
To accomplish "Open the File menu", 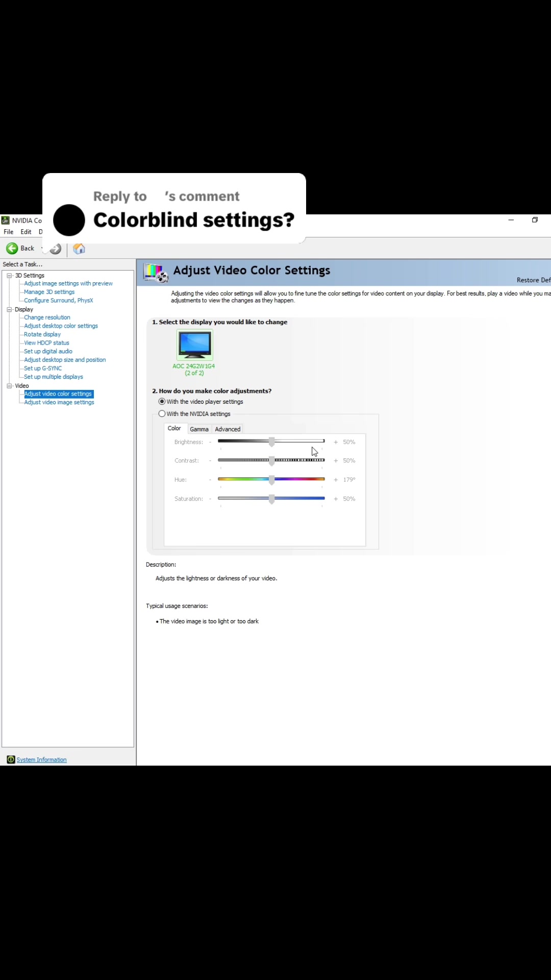I will (x=9, y=232).
